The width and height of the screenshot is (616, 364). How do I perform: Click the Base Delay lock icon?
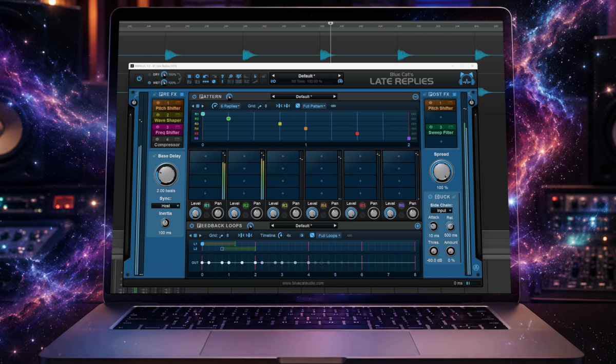(154, 156)
